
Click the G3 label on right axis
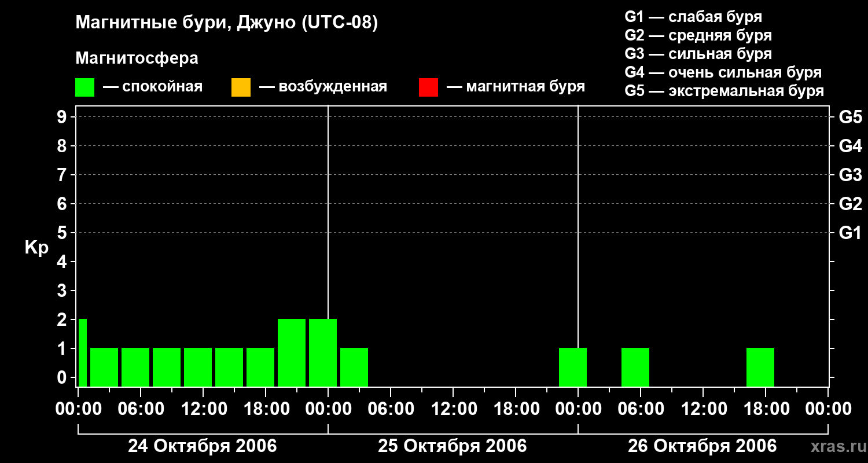point(851,175)
